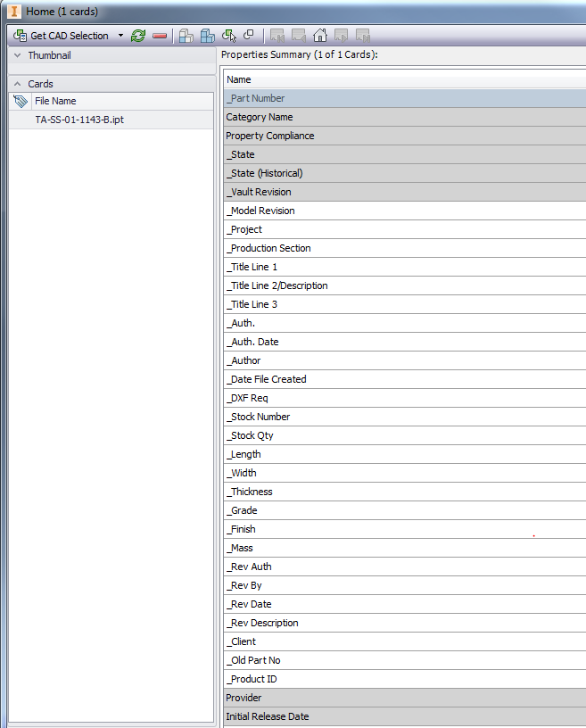The width and height of the screenshot is (586, 728).
Task: Select the TA-SS-01-1143-B.ipt card
Action: coord(111,120)
